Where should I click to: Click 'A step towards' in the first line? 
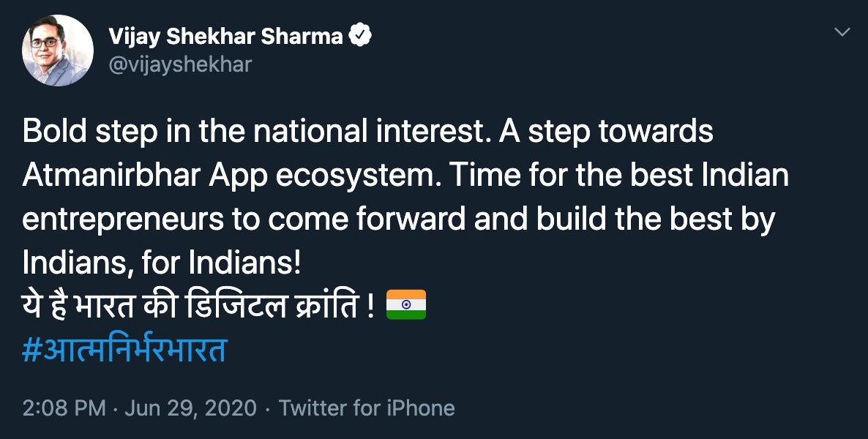[606, 132]
